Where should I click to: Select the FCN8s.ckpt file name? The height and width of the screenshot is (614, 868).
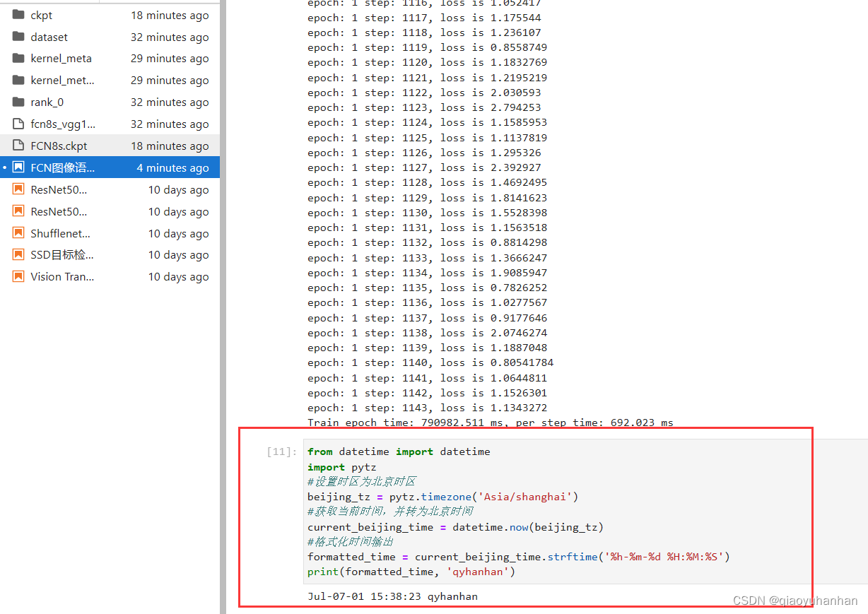tap(59, 146)
